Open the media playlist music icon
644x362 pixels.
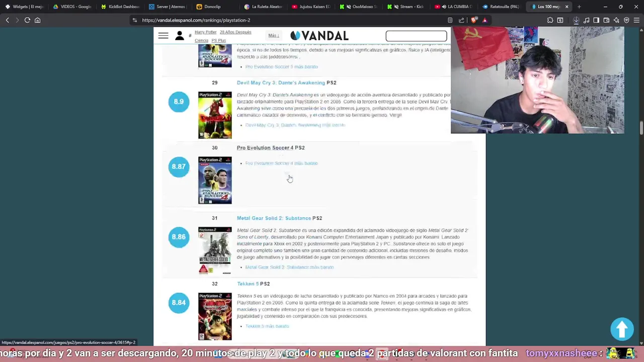(x=586, y=20)
